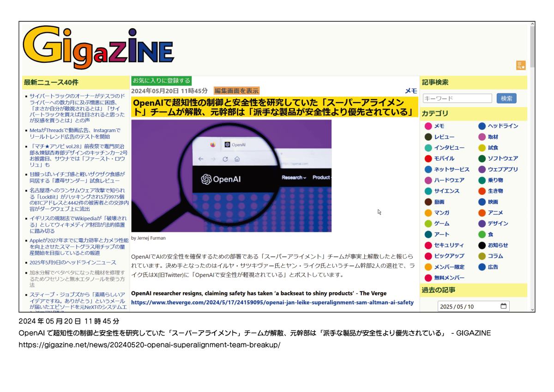This screenshot has height=392, width=554.
Task: Open the サイバートラックのオーナー news link
Action: (78, 108)
